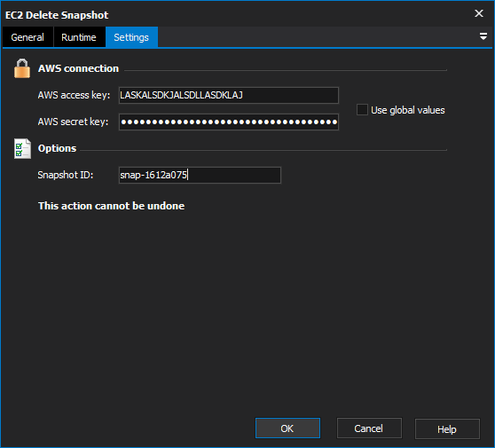Open the tab list menu icon
495x448 pixels.
point(483,36)
